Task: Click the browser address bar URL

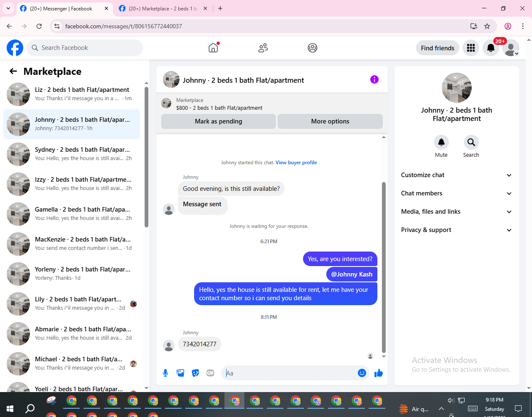Action: point(123,26)
